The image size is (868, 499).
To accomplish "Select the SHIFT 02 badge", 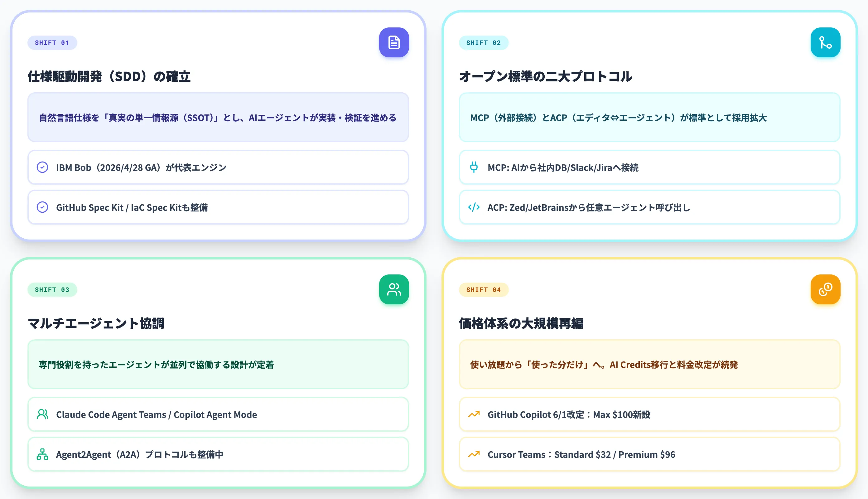I will [x=483, y=43].
